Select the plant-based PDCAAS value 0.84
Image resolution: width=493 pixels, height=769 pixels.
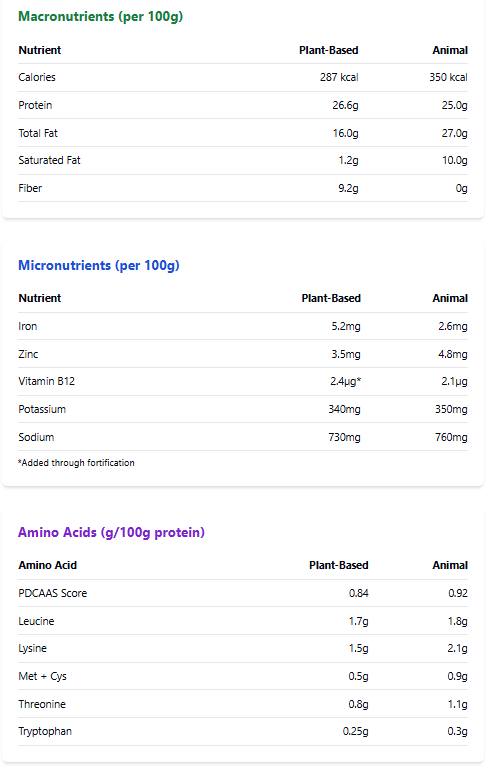tap(359, 593)
